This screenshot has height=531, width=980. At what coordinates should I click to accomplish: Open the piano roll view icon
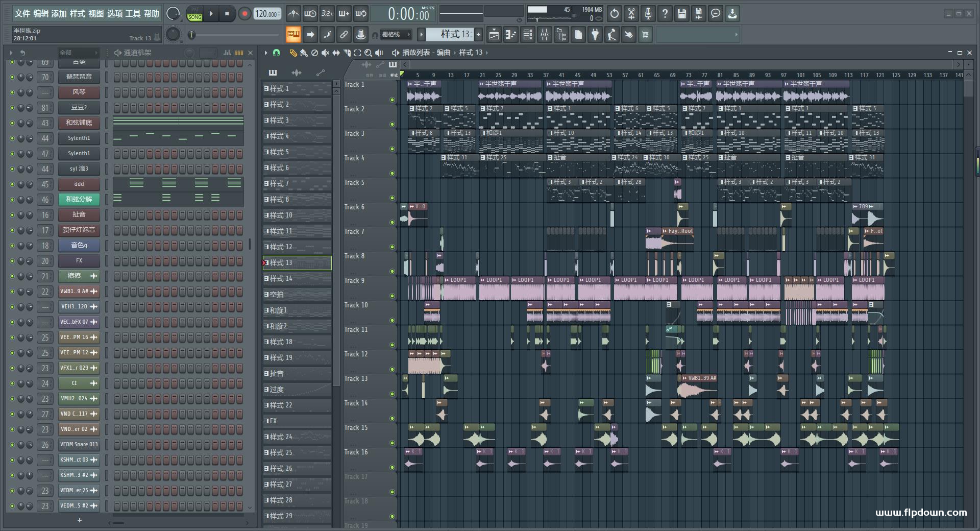click(x=510, y=35)
